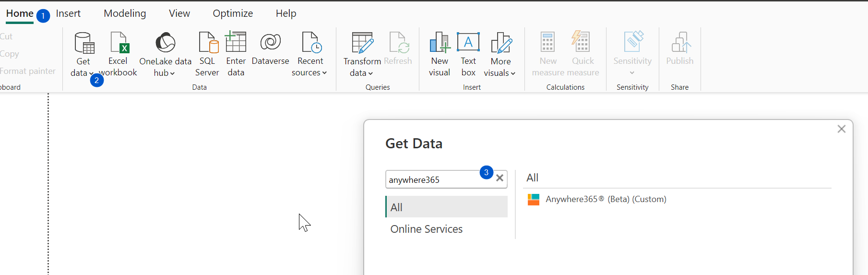Insert a Text box
The image size is (868, 275).
[x=468, y=54]
